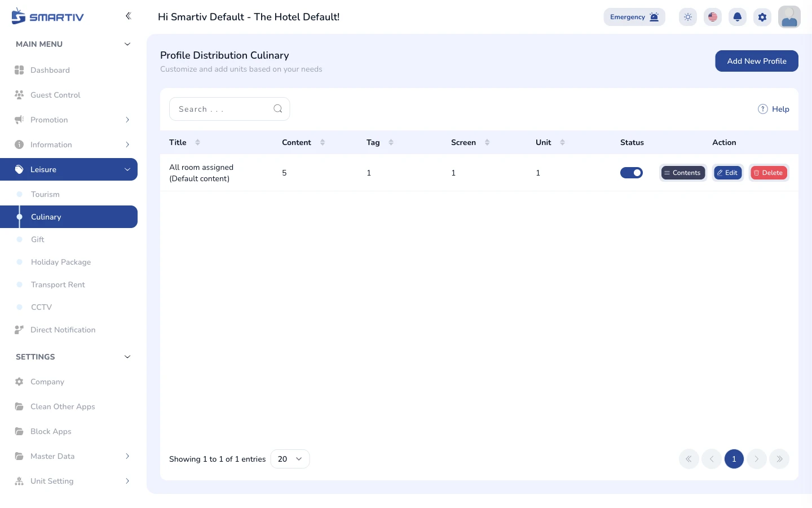Viewport: 812px width, 508px height.
Task: Click the Promotion megaphone icon
Action: [x=19, y=120]
